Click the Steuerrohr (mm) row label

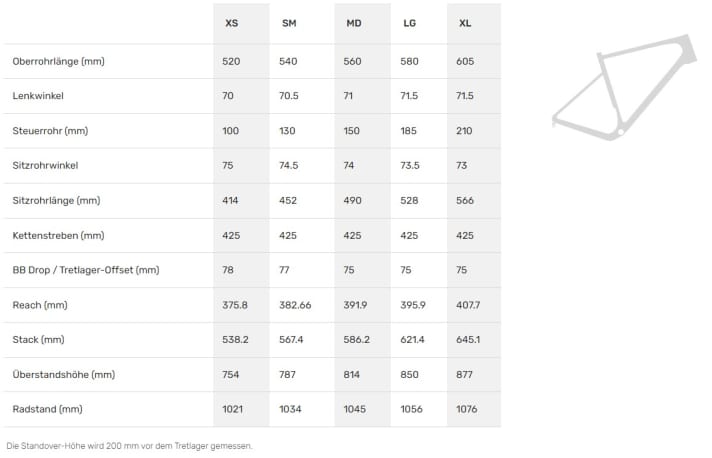[50, 131]
